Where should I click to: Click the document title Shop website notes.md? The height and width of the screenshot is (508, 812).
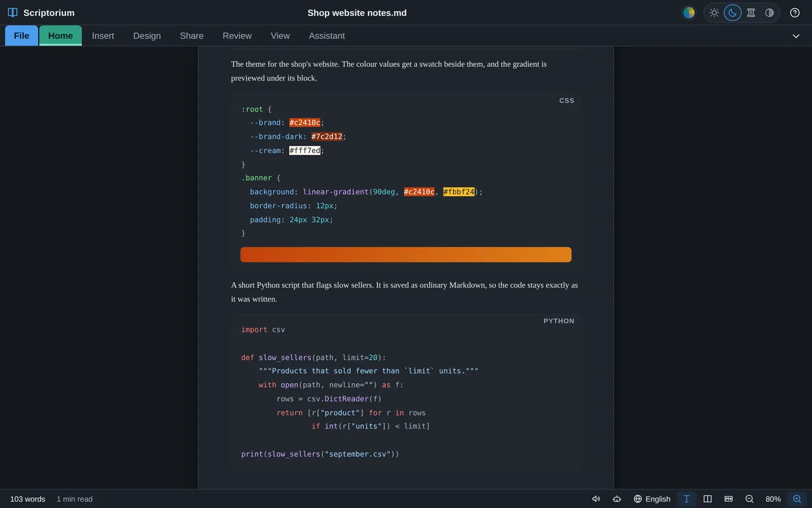coord(357,13)
